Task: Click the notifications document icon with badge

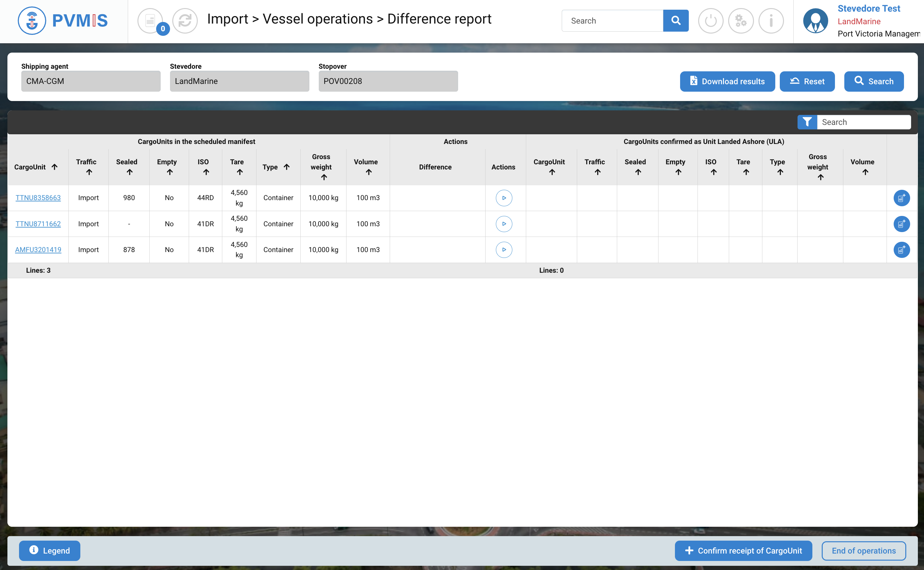Action: point(150,21)
